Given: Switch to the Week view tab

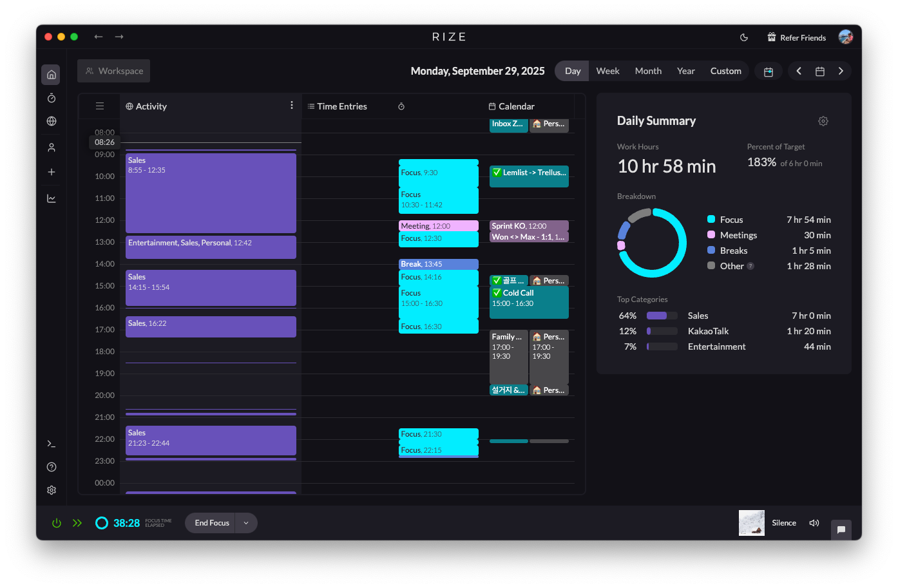Looking at the screenshot, I should click(607, 71).
